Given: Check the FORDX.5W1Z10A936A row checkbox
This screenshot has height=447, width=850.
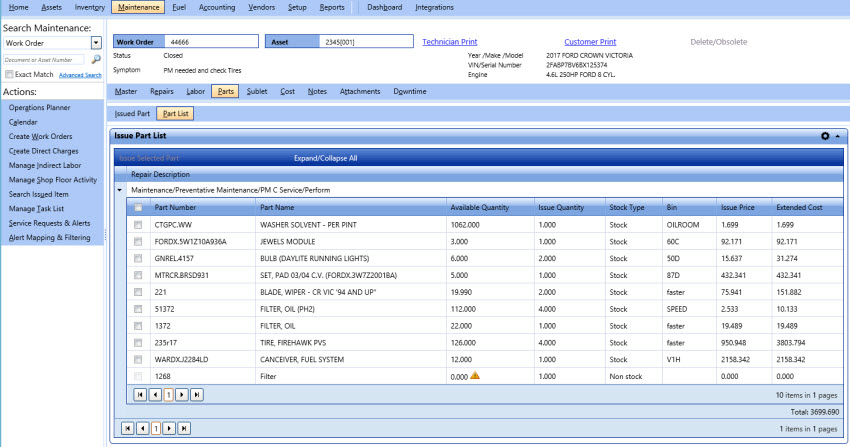Looking at the screenshot, I should [138, 241].
